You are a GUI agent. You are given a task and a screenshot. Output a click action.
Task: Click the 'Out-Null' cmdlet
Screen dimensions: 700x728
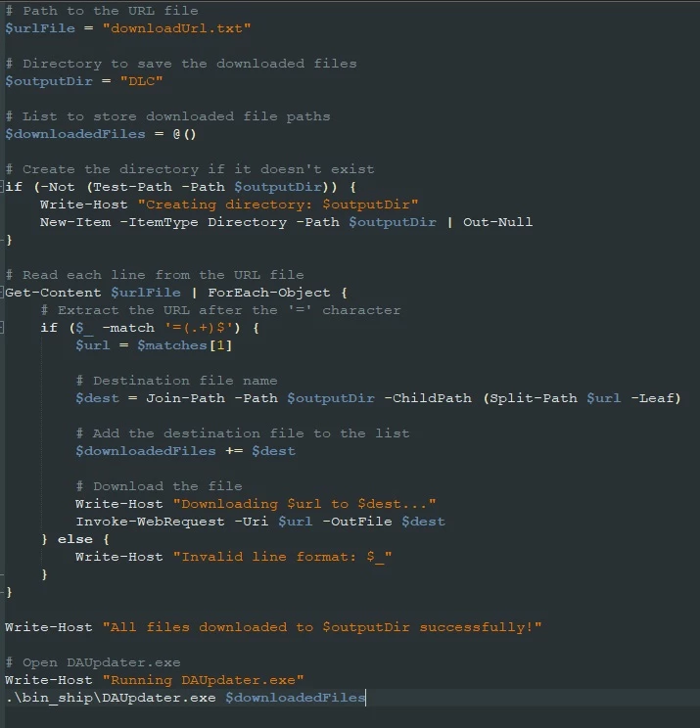498,222
